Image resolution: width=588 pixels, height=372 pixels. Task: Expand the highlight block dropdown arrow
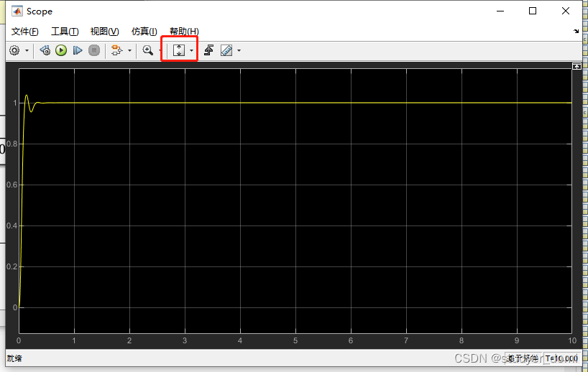pyautogui.click(x=130, y=50)
